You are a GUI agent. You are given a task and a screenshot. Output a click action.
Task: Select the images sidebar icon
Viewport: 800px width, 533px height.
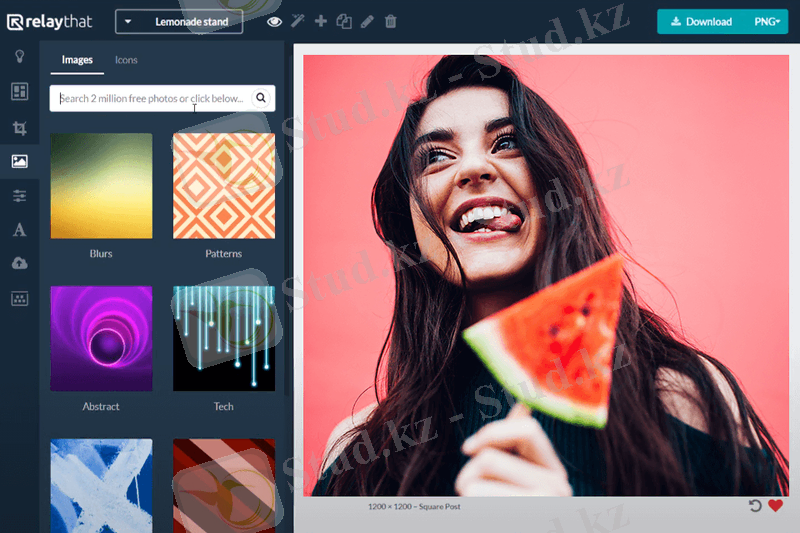19,162
